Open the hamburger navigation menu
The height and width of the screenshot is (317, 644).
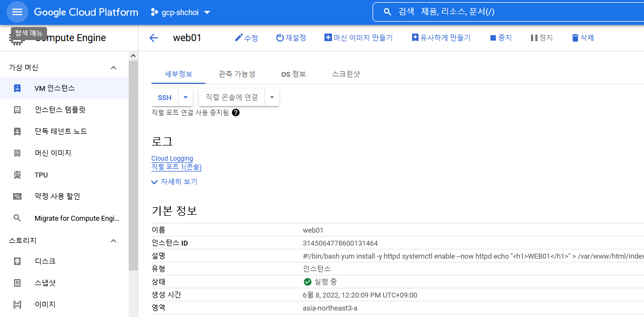point(17,12)
